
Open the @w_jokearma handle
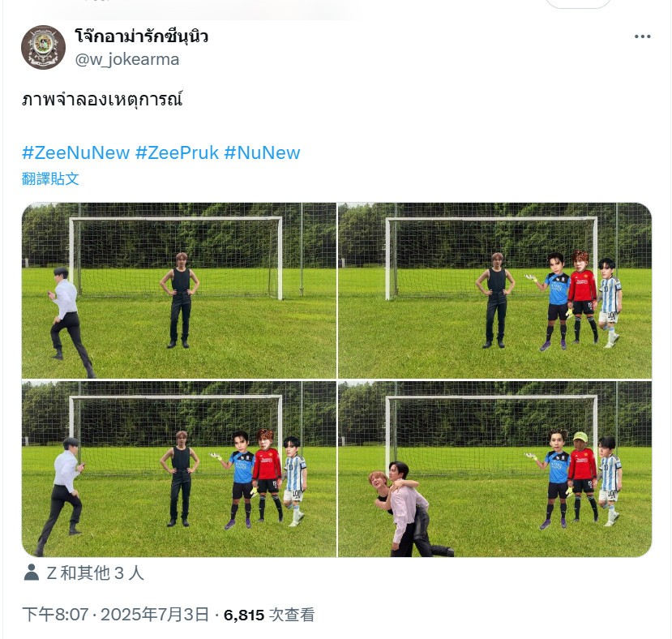(126, 59)
